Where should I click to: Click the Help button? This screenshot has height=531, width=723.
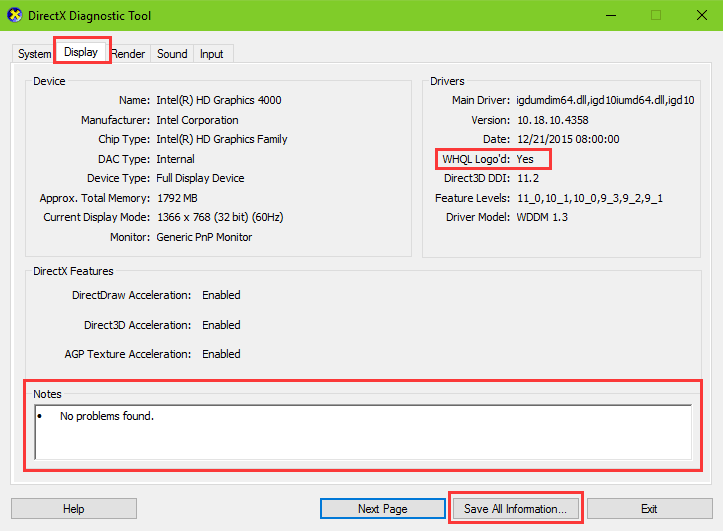point(74,508)
